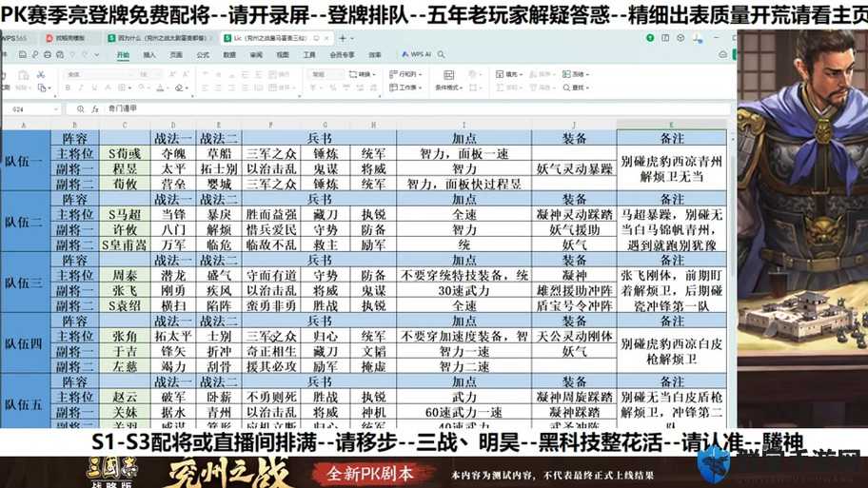Switch to the 数据 ribbon tab
The width and height of the screenshot is (868, 488).
229,55
